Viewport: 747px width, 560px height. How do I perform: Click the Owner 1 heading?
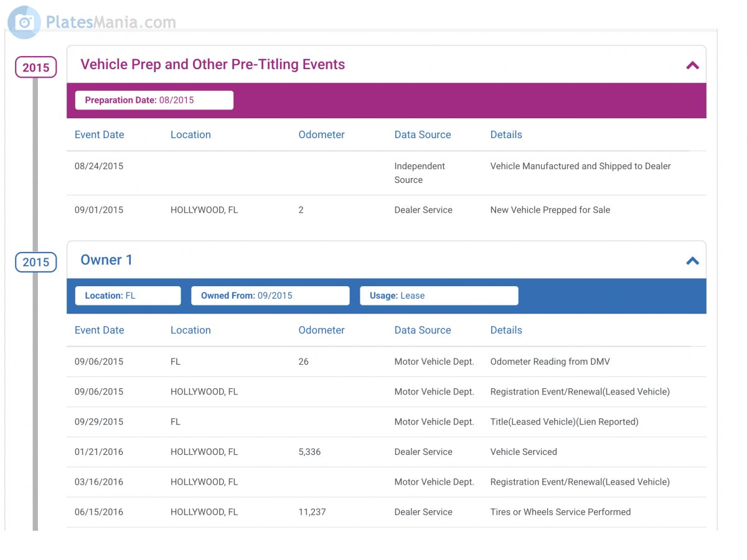[x=106, y=260]
